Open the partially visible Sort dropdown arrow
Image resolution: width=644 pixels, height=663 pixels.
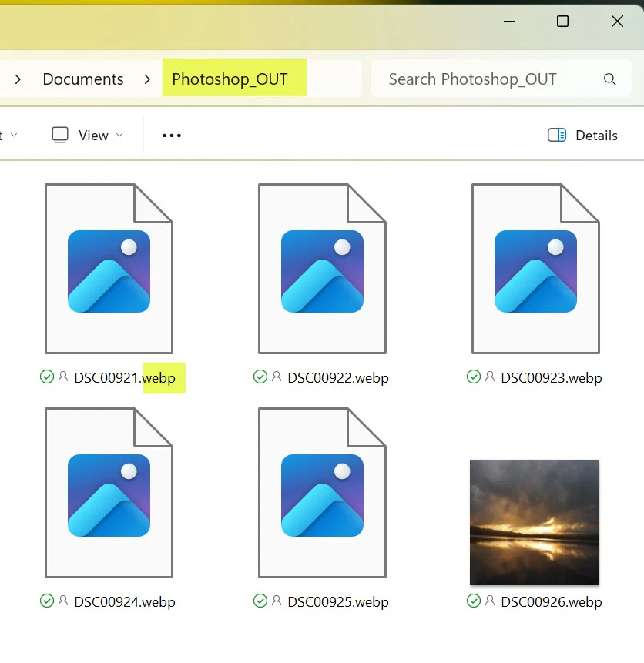pos(14,135)
